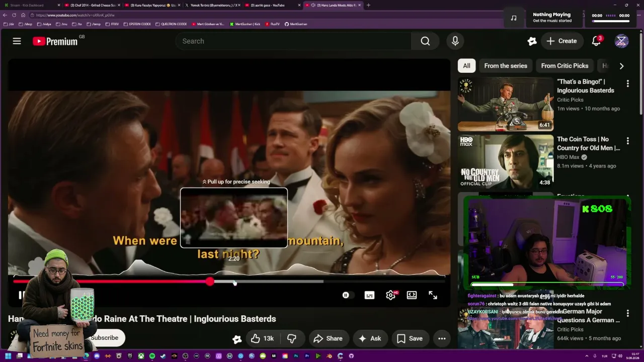Open the sparkle icon left of the like button

pyautogui.click(x=237, y=339)
